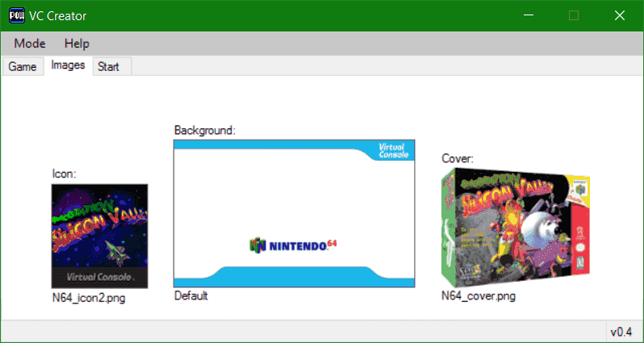
Task: Click the N64_cover.png file name
Action: coord(479,295)
